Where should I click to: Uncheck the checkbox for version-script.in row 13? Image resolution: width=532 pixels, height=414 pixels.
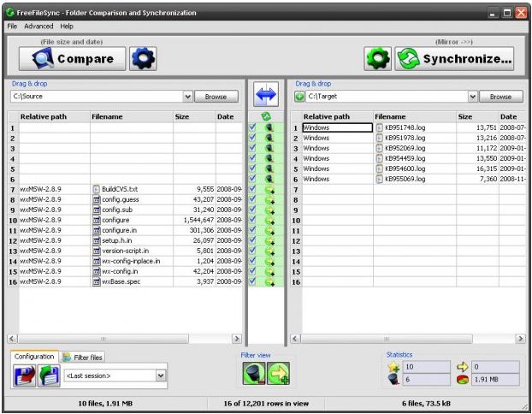pyautogui.click(x=252, y=250)
